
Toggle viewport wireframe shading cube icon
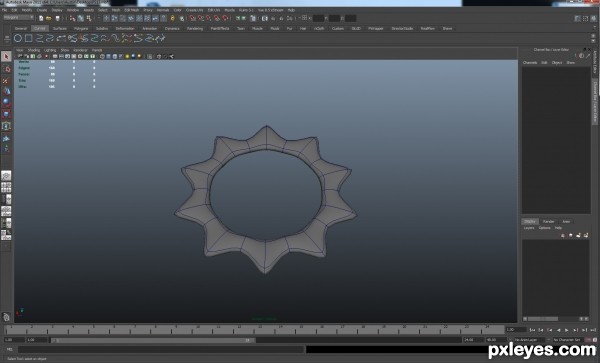pos(102,56)
